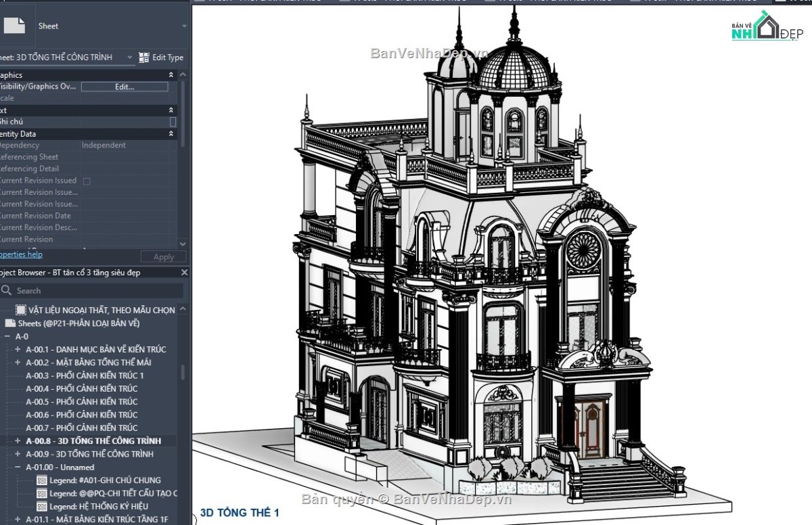Click the Apply button
This screenshot has height=525, width=812.
[164, 257]
